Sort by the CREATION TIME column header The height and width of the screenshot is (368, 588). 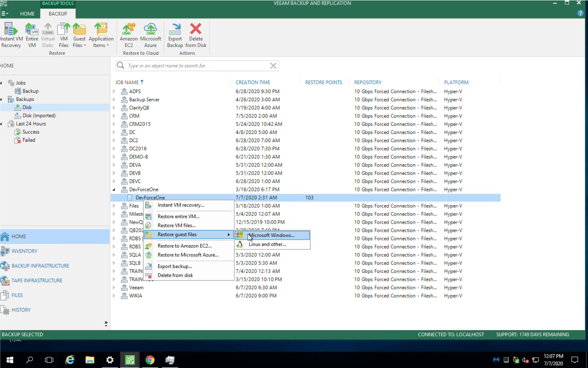pyautogui.click(x=253, y=82)
